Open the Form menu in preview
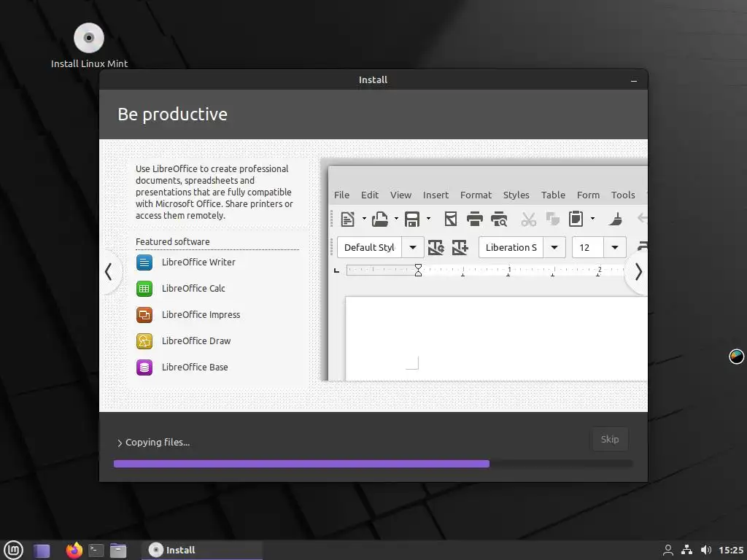Viewport: 747px width, 560px height. point(589,195)
